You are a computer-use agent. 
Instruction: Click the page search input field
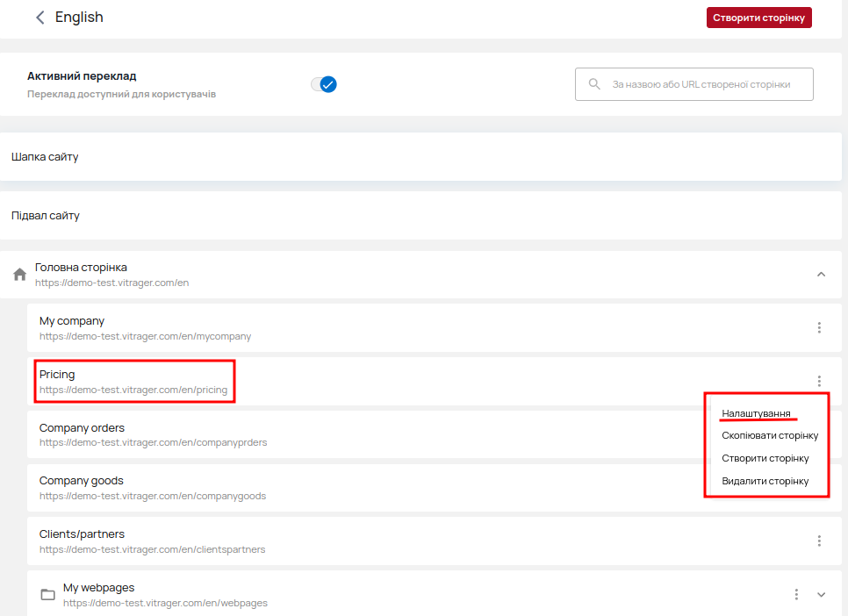click(x=702, y=84)
